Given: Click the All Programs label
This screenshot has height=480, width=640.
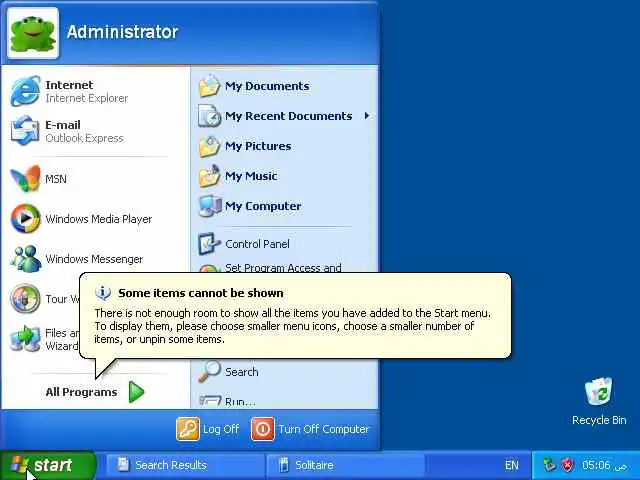Looking at the screenshot, I should point(81,392).
